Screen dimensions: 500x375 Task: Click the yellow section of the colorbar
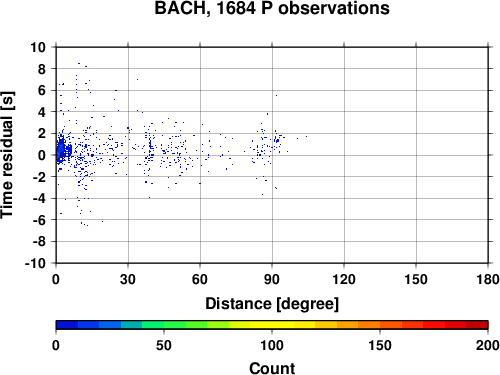coord(272,325)
